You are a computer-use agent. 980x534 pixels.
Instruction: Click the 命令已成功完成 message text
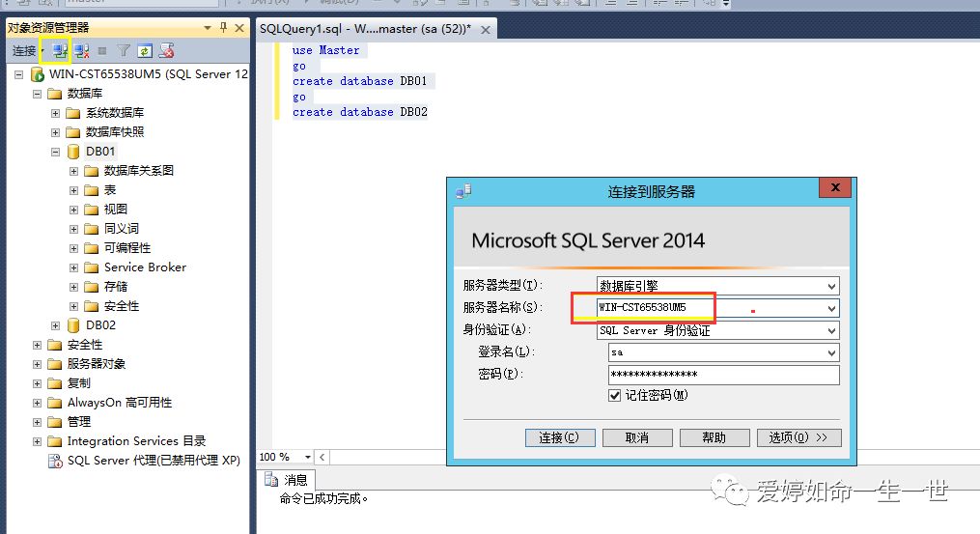pyautogui.click(x=323, y=499)
